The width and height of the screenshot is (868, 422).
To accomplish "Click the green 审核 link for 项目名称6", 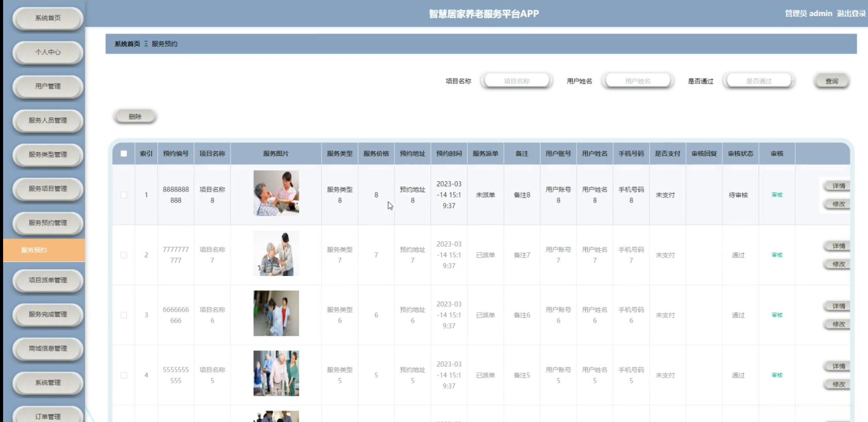I will coord(777,315).
